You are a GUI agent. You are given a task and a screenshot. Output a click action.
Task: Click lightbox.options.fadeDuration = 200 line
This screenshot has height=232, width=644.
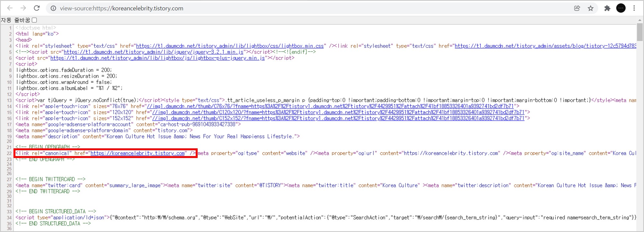point(64,70)
